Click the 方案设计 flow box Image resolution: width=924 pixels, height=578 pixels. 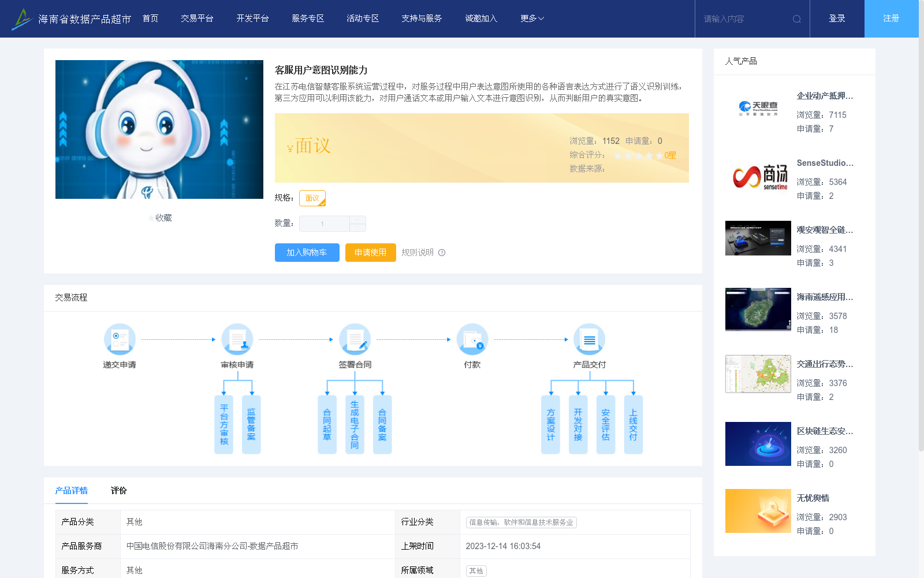(x=550, y=425)
